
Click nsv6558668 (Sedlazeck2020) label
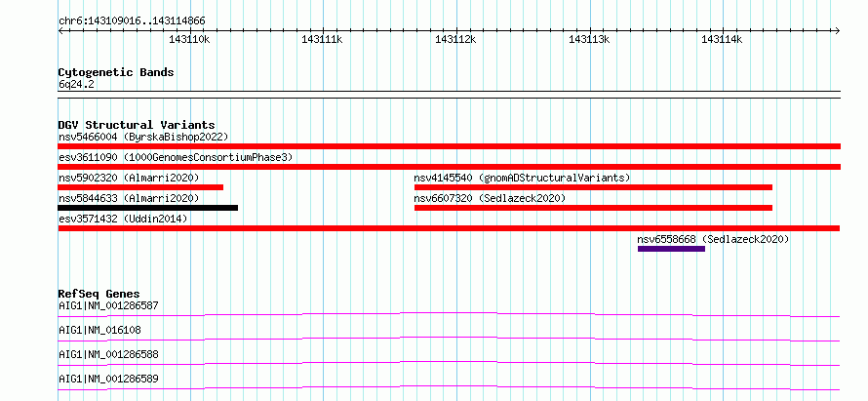(713, 239)
